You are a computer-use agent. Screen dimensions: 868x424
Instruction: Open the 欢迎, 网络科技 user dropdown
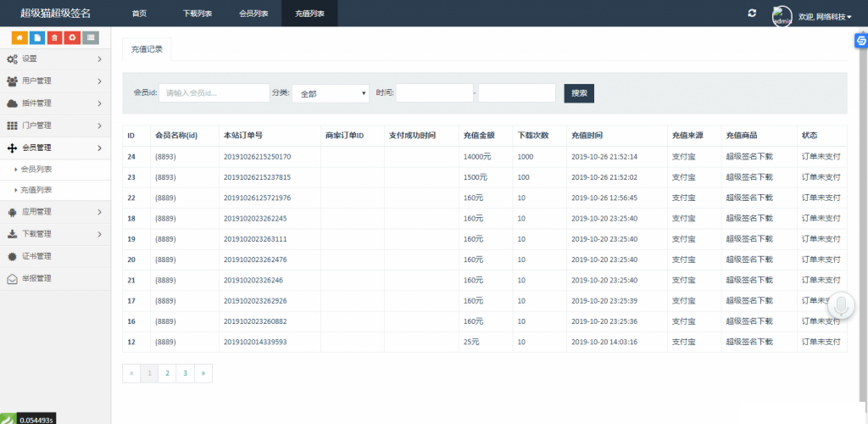(825, 16)
